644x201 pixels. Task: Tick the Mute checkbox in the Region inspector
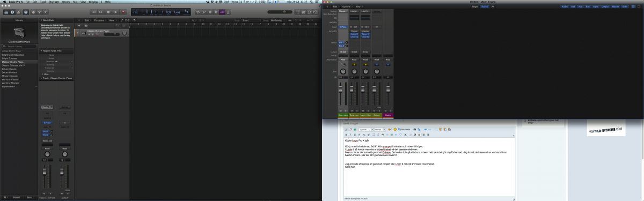[56, 55]
